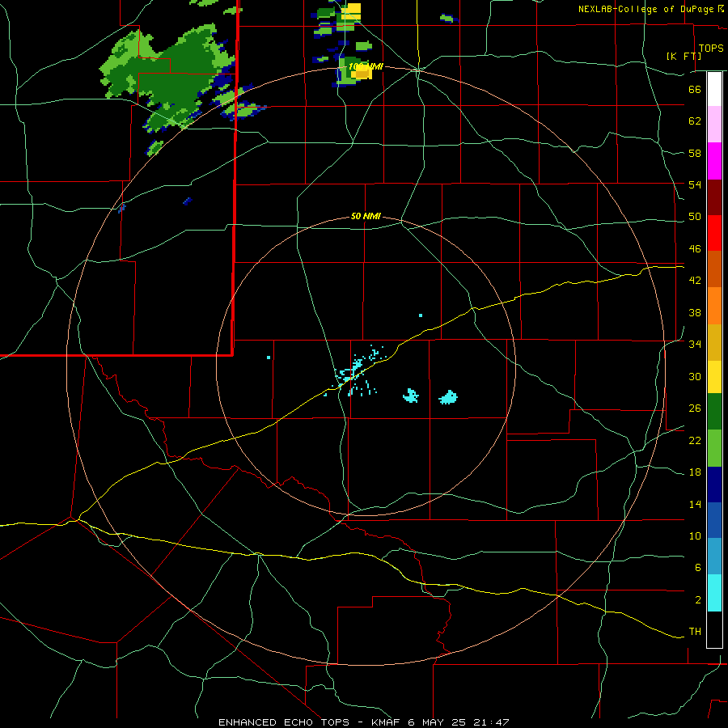Click the 50 legend value
This screenshot has width=728, height=728.
[x=695, y=217]
